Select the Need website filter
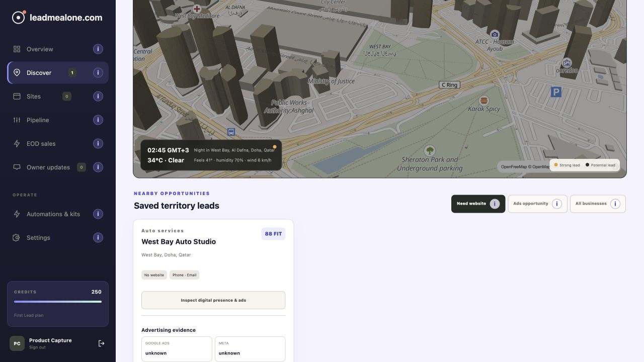644x362 pixels. click(478, 204)
